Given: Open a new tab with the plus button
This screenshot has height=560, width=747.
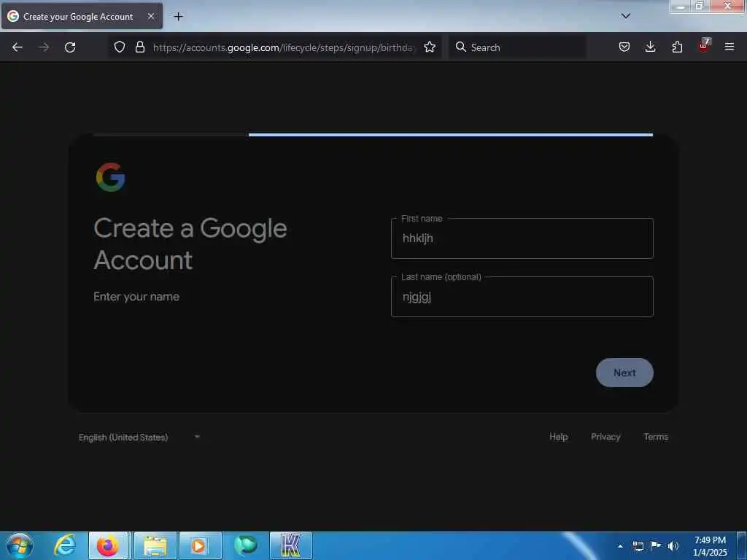Looking at the screenshot, I should [x=178, y=17].
